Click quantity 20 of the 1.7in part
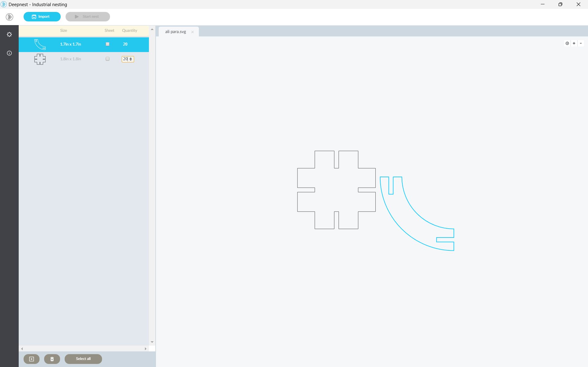The image size is (588, 367). (125, 44)
